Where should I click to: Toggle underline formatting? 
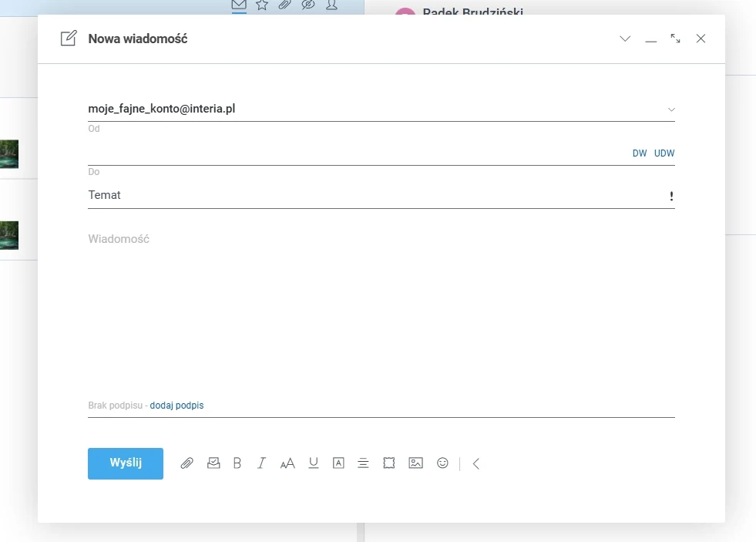tap(314, 463)
